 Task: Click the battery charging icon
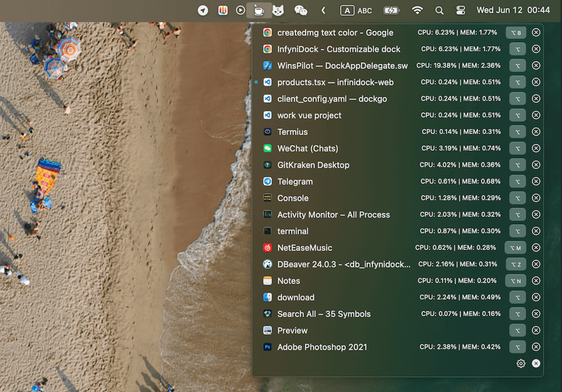pos(391,10)
